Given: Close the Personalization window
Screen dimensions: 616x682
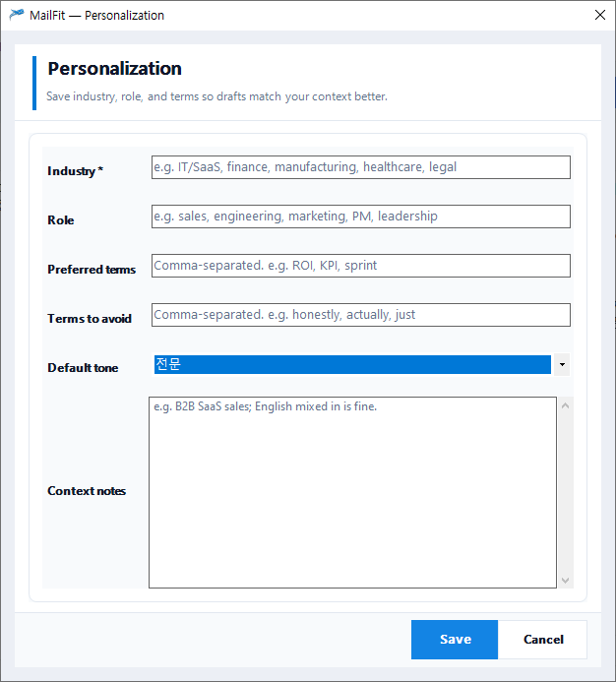Looking at the screenshot, I should point(600,15).
